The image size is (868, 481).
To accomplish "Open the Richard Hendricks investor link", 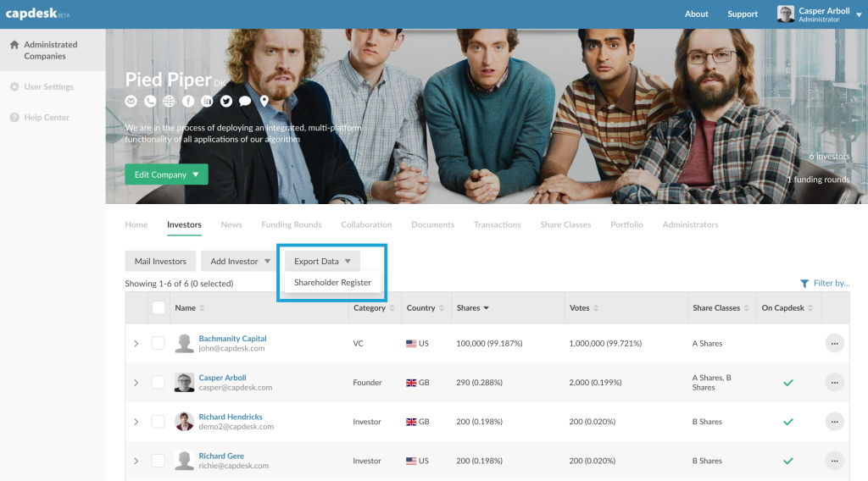I will (231, 417).
